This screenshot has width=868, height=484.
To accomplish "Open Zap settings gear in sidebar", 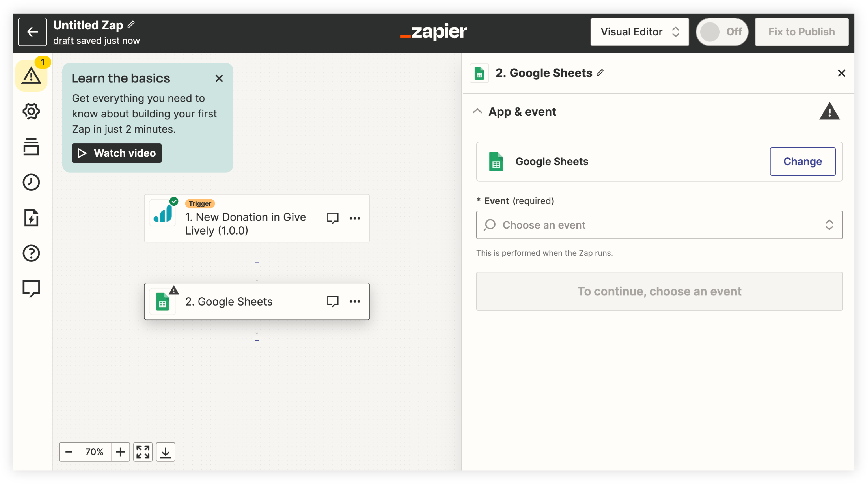I will (31, 111).
